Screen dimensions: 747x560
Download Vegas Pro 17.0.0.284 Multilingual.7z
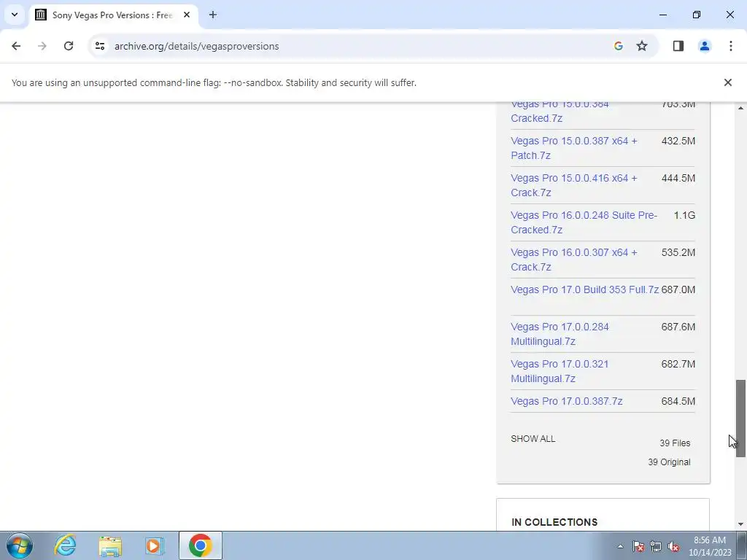560,334
